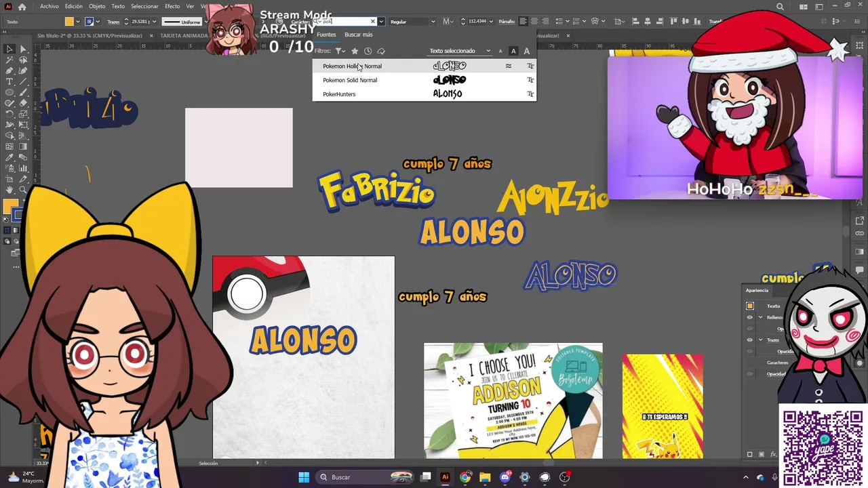Activate the Type tool
This screenshot has width=868, height=488.
[x=9, y=81]
